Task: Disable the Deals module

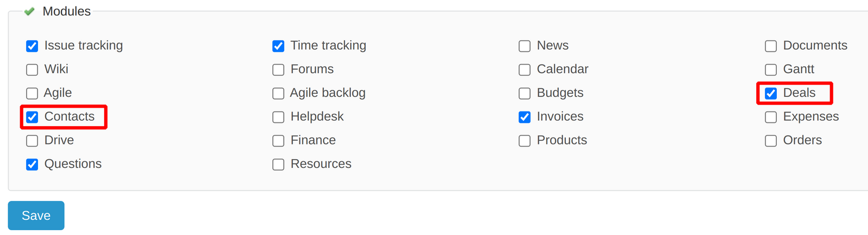Action: pos(771,93)
